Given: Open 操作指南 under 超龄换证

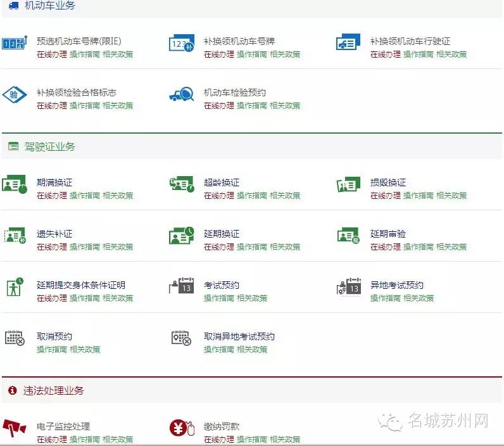Looking at the screenshot, I should [x=251, y=196].
